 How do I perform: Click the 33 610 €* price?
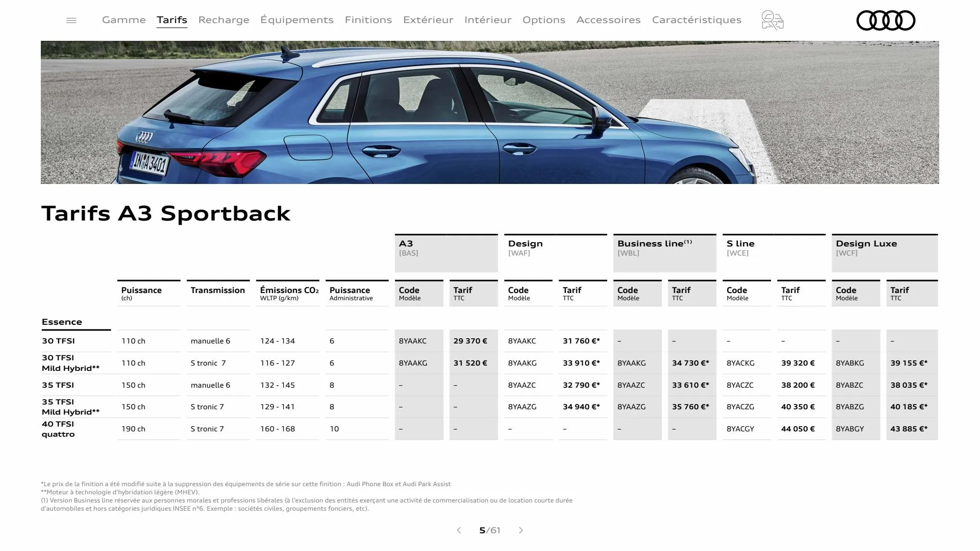(690, 385)
